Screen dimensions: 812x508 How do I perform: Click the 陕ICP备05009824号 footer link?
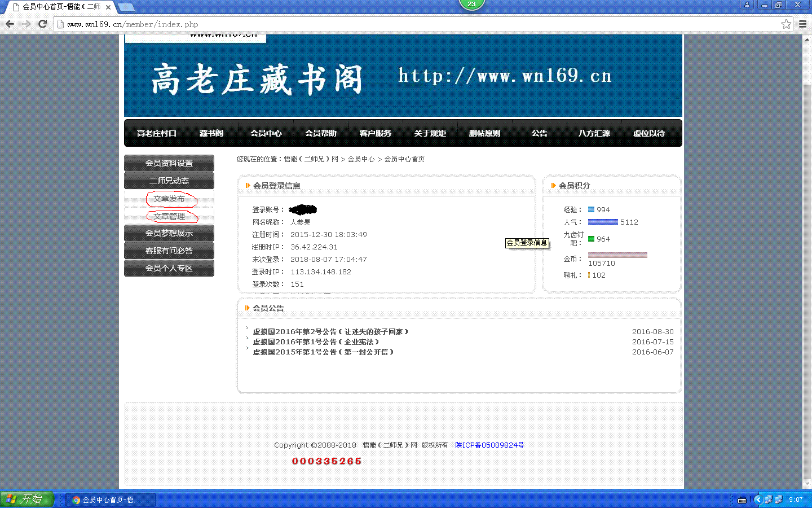489,445
